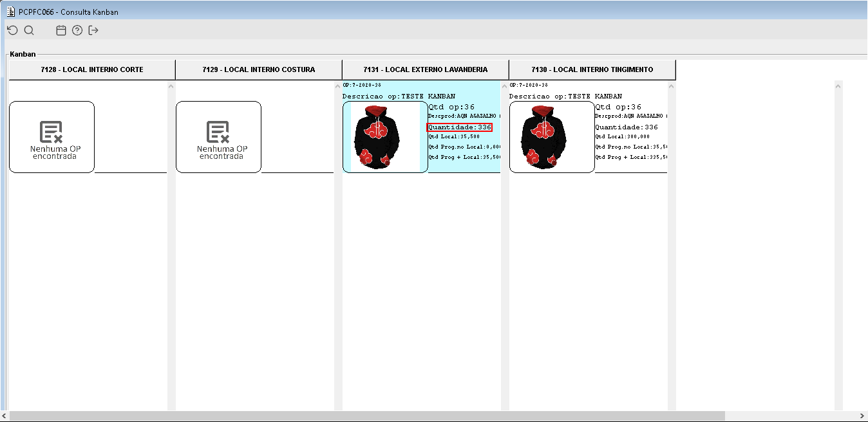Click the 'Qtd Local:35,500' value
The image size is (868, 422).
coord(454,136)
